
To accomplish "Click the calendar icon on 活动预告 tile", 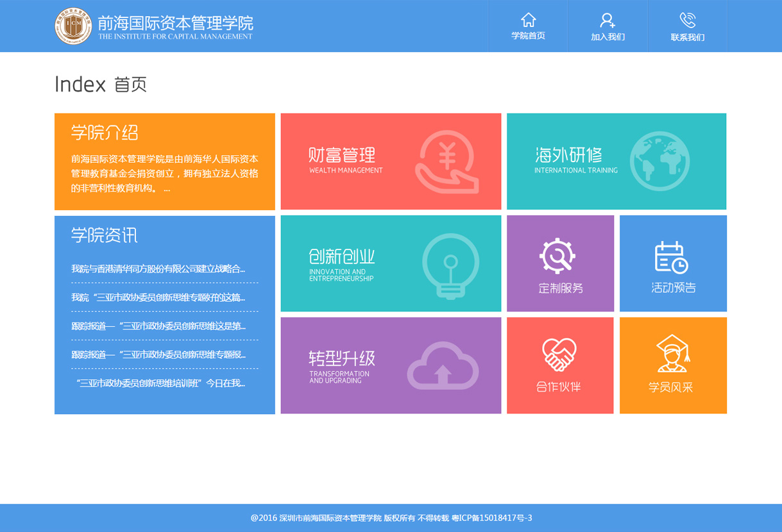I will tap(671, 255).
